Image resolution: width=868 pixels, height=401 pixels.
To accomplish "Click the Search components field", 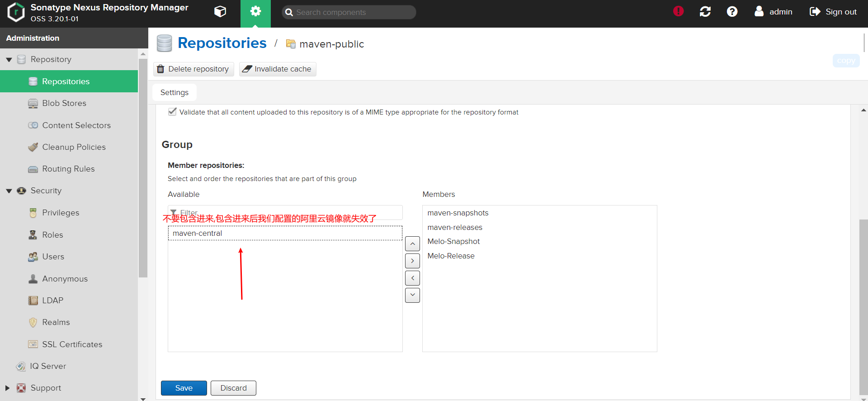I will click(x=349, y=12).
